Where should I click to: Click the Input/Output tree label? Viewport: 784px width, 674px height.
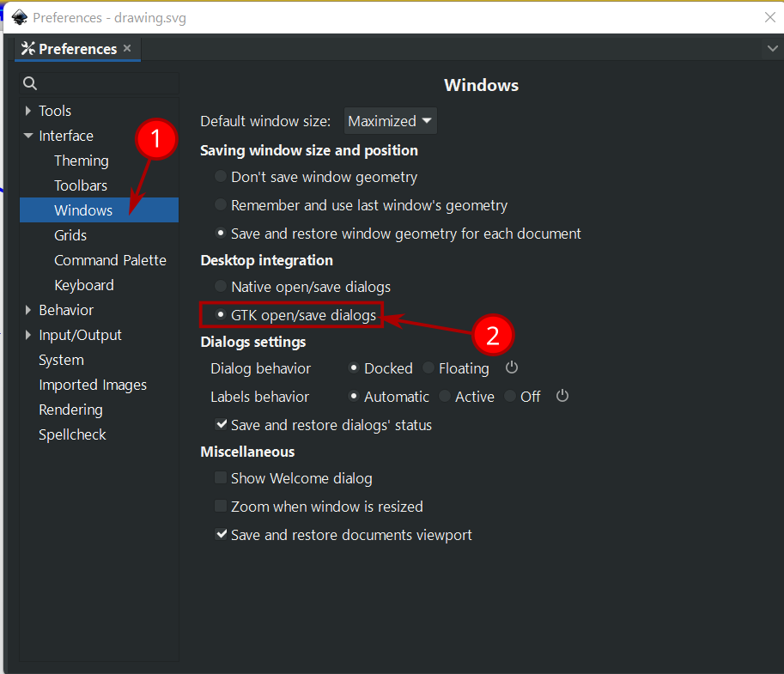coord(80,335)
